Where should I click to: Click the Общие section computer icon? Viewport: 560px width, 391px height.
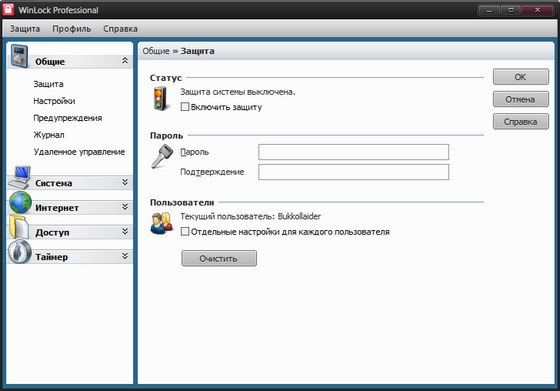(x=19, y=56)
